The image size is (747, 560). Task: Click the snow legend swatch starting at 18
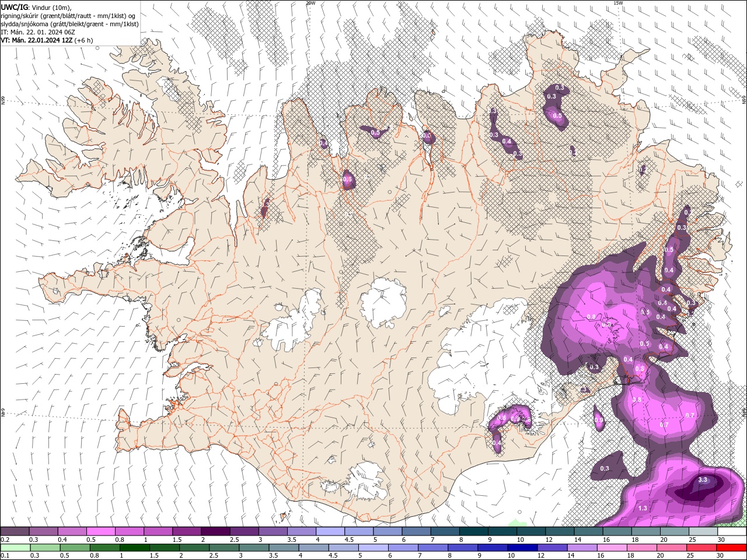[645, 531]
